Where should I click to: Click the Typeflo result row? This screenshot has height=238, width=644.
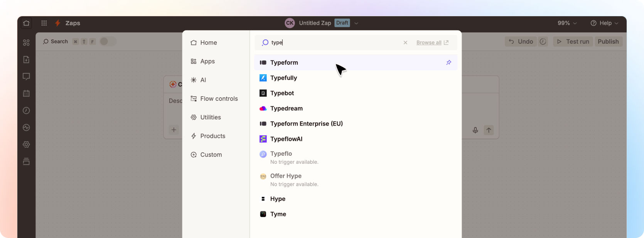tap(356, 157)
